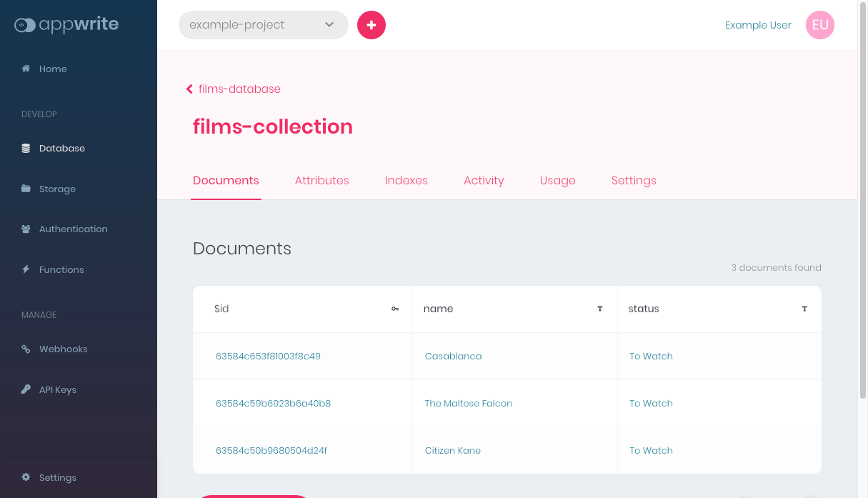This screenshot has width=868, height=498.
Task: Open the EU user avatar menu
Action: (x=819, y=25)
